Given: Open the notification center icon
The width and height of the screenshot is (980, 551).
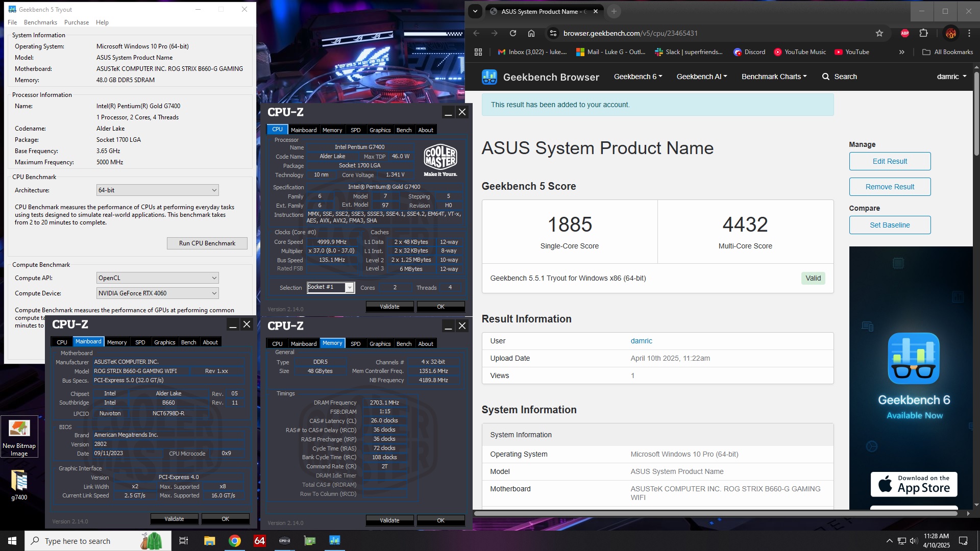Looking at the screenshot, I should pos(963,541).
